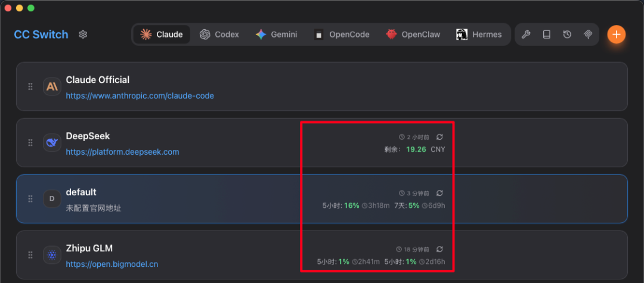Go to the OpenClaw tab
The image size is (644, 283).
[413, 35]
